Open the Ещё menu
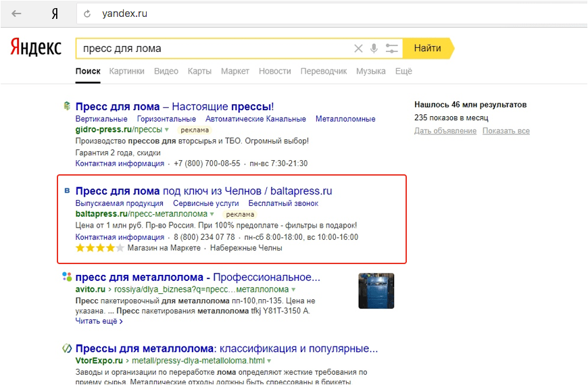The image size is (588, 385). [403, 71]
